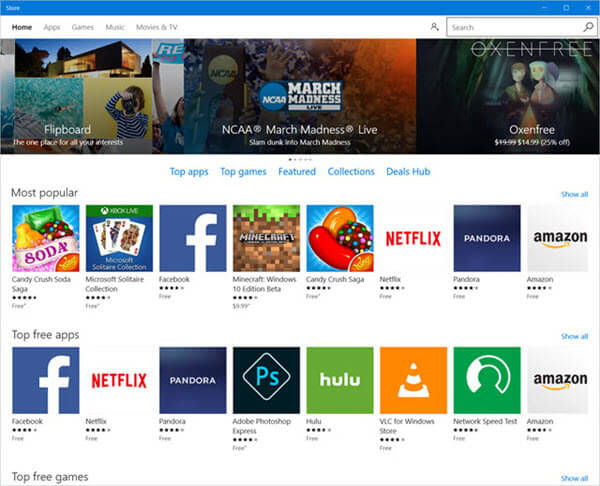Show all Most popular items
The width and height of the screenshot is (600, 486).
point(574,194)
